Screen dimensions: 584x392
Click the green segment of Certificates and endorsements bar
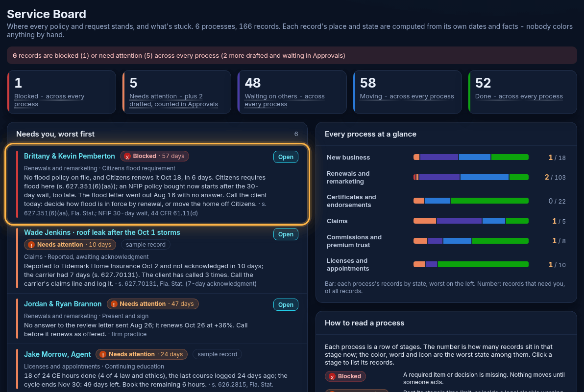490,201
